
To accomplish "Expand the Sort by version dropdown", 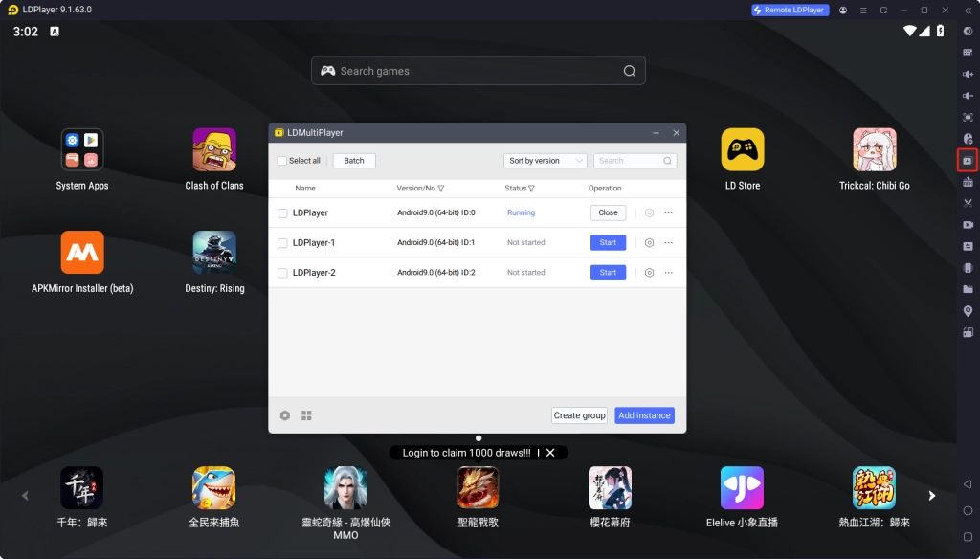I will pyautogui.click(x=545, y=161).
